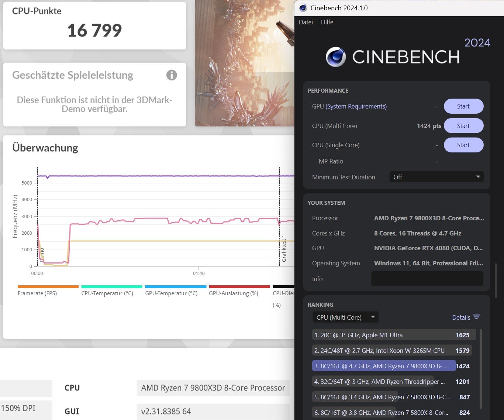Click the Überwachung heading
Viewport: 504px width, 420px height.
(45, 148)
